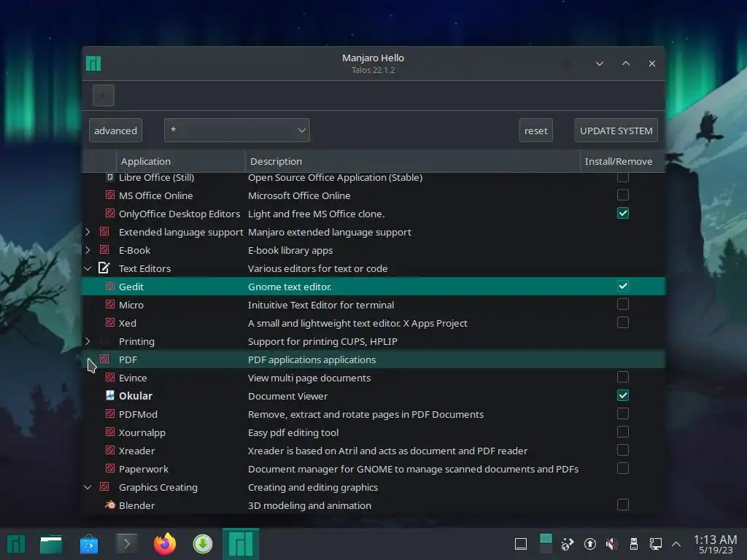Viewport: 747px width, 560px height.
Task: Uncheck the Gedit install checkbox
Action: pos(623,286)
